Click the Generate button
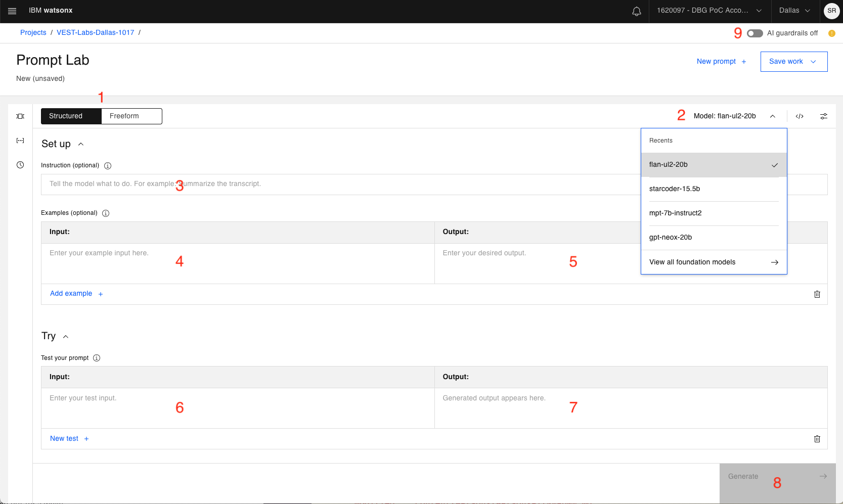Screen dimensions: 843x504 [x=777, y=483]
